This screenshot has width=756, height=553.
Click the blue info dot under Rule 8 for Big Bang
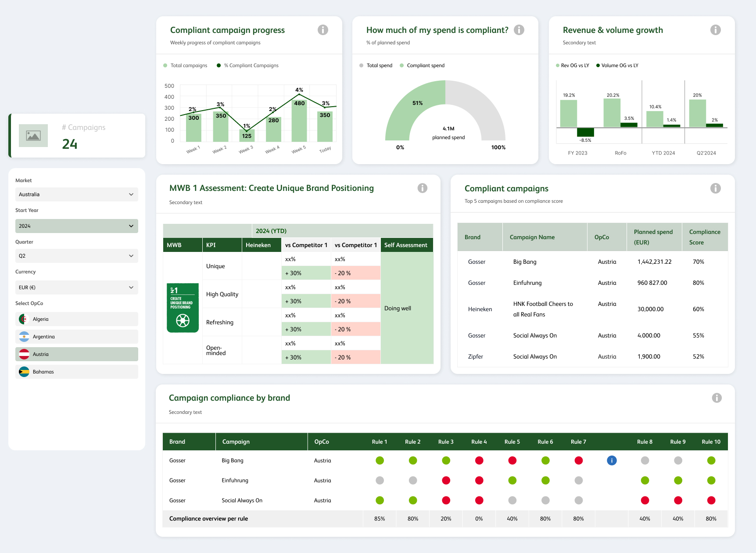[612, 460]
